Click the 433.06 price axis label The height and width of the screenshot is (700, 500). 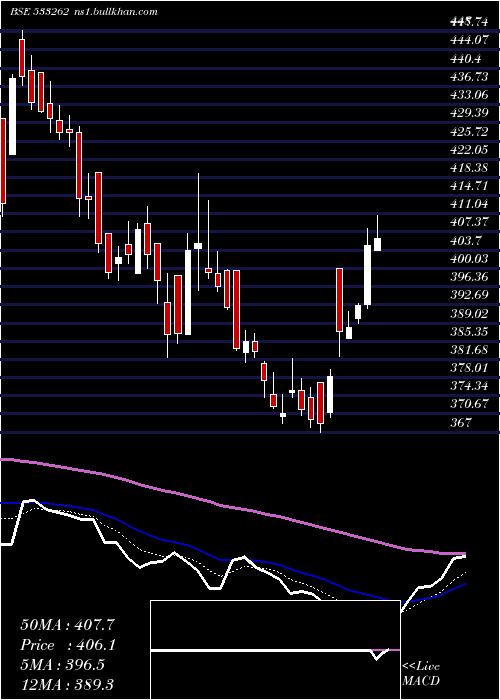pos(469,95)
